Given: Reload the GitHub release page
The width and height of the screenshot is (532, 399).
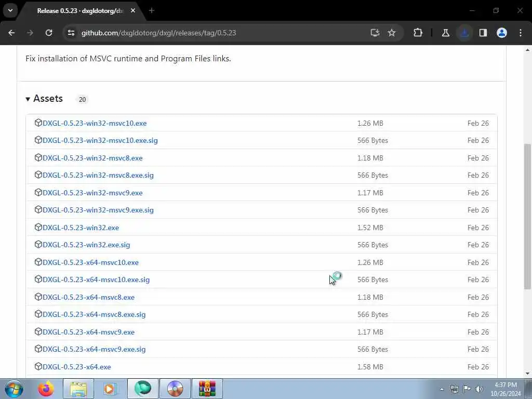Looking at the screenshot, I should pos(49,33).
